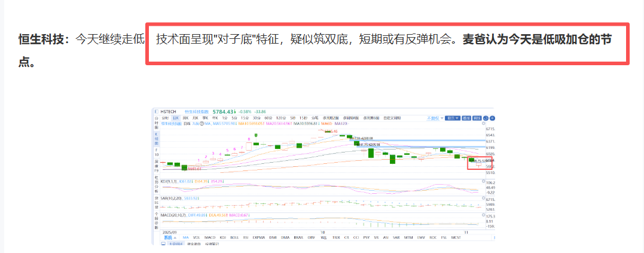Select the VOL indicator tab
Image resolution: width=644 pixels, height=253 pixels.
196,238
